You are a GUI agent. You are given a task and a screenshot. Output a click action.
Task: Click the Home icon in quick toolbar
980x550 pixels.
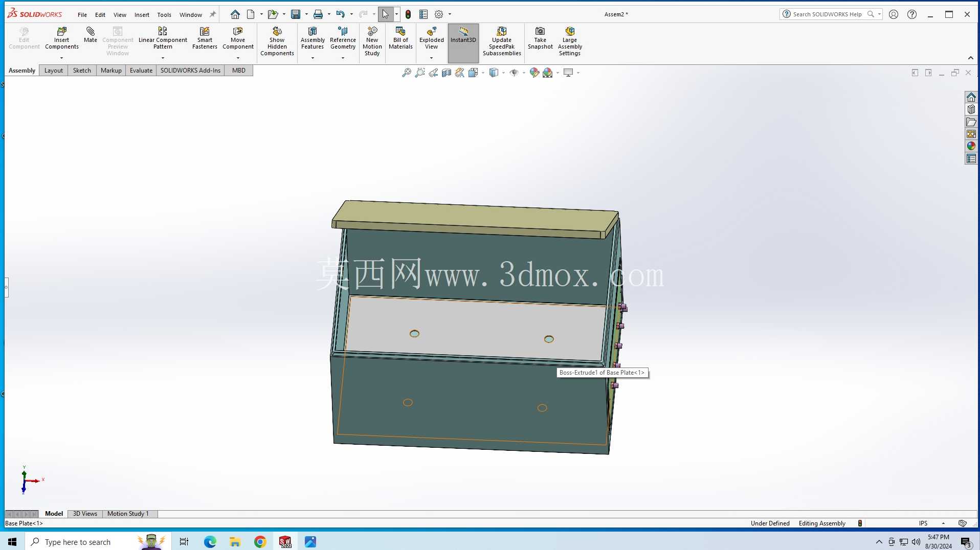click(x=235, y=14)
